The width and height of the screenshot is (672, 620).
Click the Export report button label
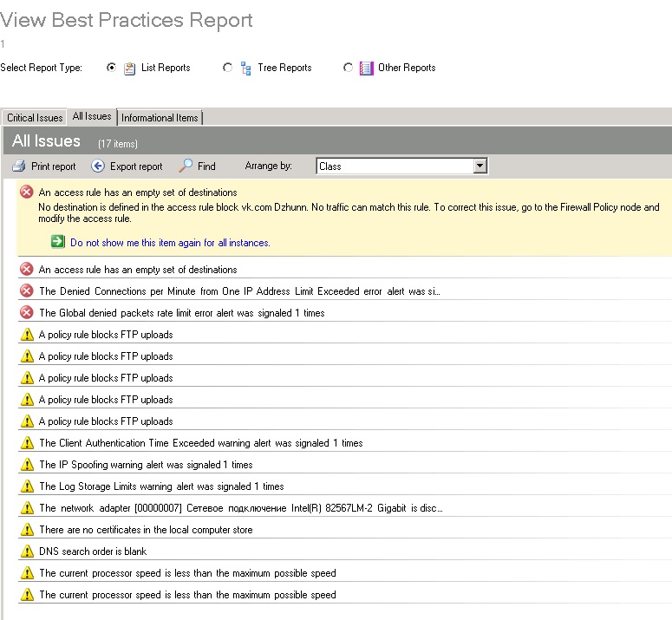(136, 166)
